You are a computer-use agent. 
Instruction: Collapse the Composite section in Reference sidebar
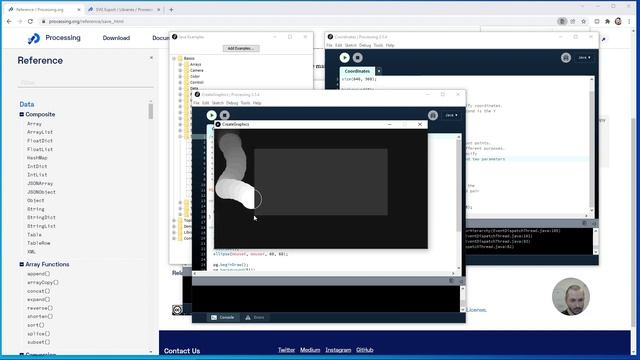(22, 114)
